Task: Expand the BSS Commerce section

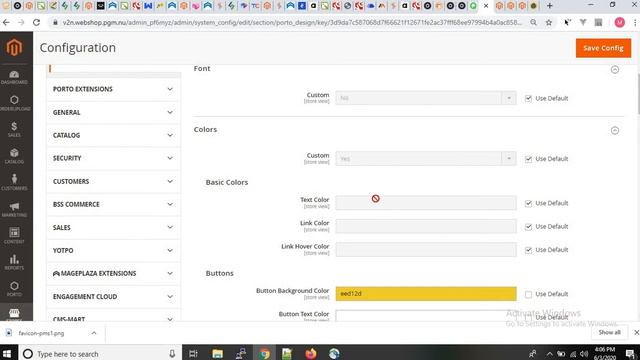Action: pos(113,204)
